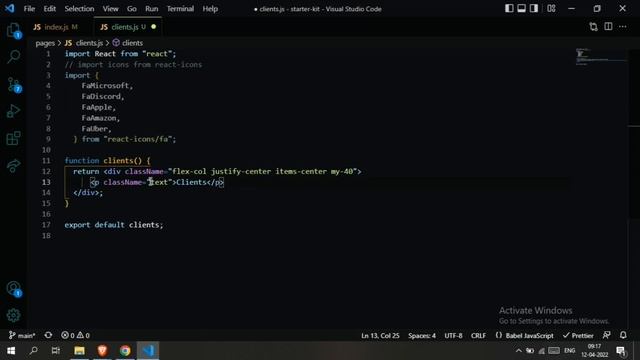Viewport: 640px width, 360px height.
Task: Click the Open Changes icon in editor toolbar
Action: [x=593, y=27]
